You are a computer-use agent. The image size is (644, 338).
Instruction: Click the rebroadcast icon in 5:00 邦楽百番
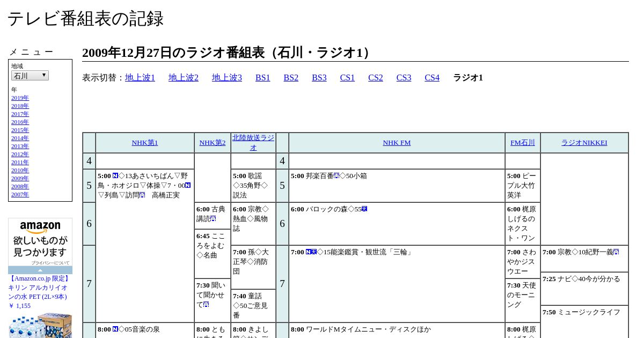[x=336, y=175]
